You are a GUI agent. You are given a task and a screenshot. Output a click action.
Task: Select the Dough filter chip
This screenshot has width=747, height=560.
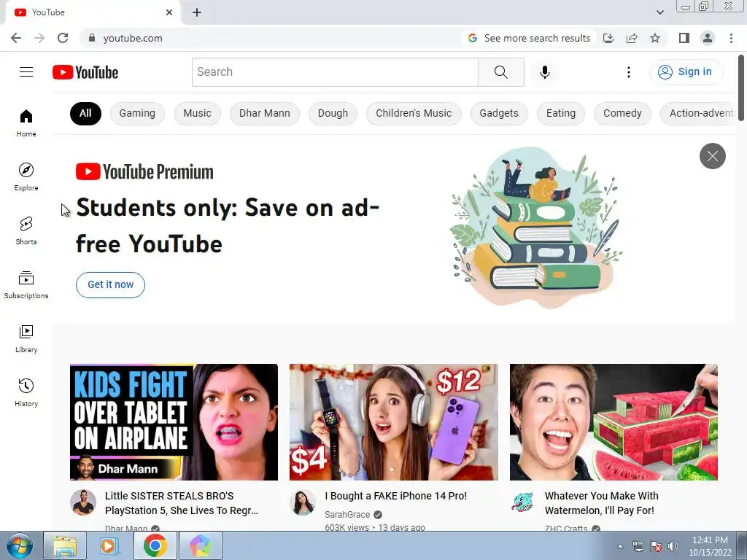point(333,113)
